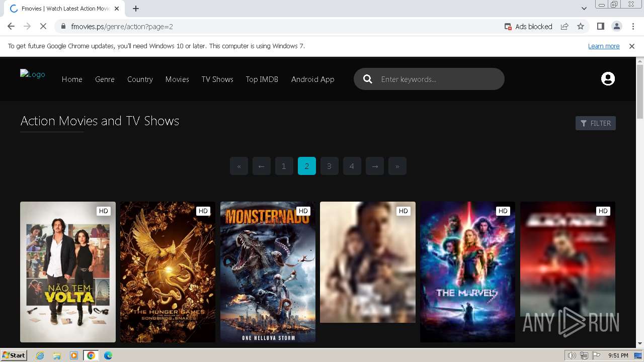Go to previous page arrow
The width and height of the screenshot is (644, 362).
(262, 166)
